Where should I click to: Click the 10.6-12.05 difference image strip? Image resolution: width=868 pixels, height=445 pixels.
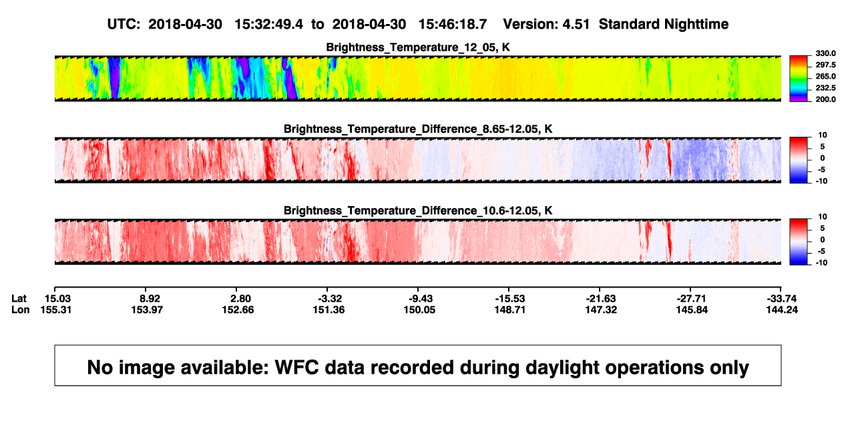417,242
